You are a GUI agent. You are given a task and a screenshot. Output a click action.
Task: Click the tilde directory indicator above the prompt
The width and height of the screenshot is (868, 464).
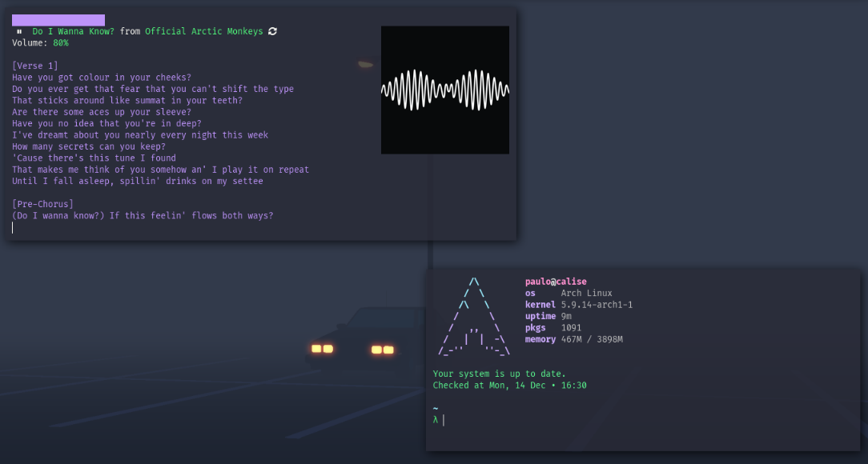click(436, 409)
